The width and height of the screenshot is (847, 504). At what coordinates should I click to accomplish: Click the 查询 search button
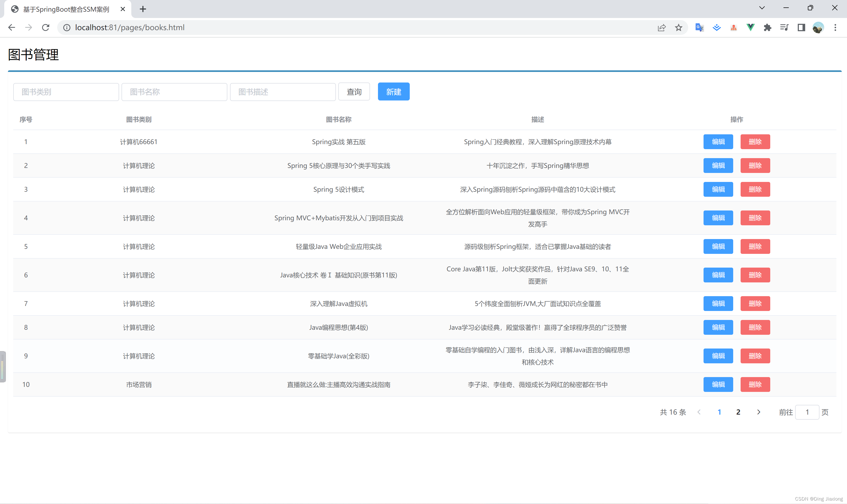[x=354, y=92]
